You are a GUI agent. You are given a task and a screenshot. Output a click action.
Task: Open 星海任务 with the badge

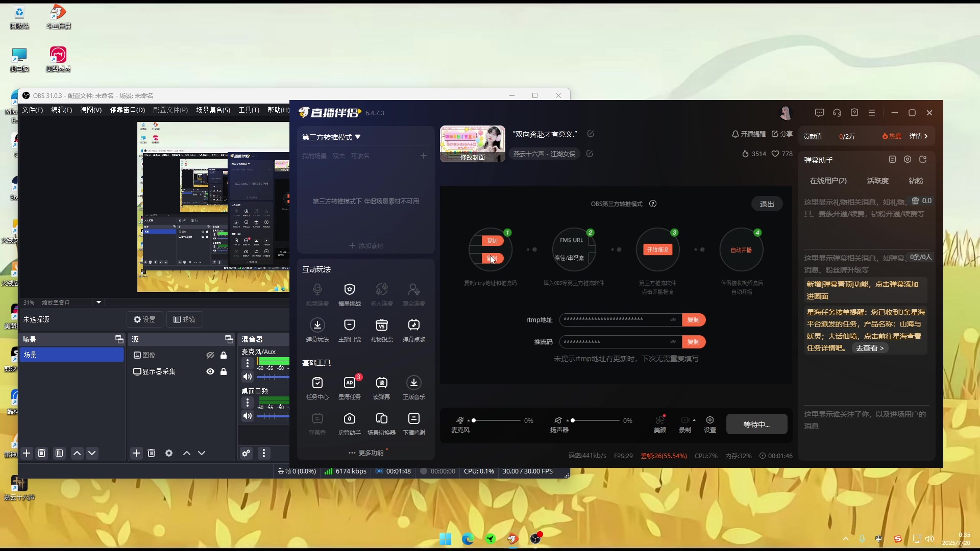(349, 388)
